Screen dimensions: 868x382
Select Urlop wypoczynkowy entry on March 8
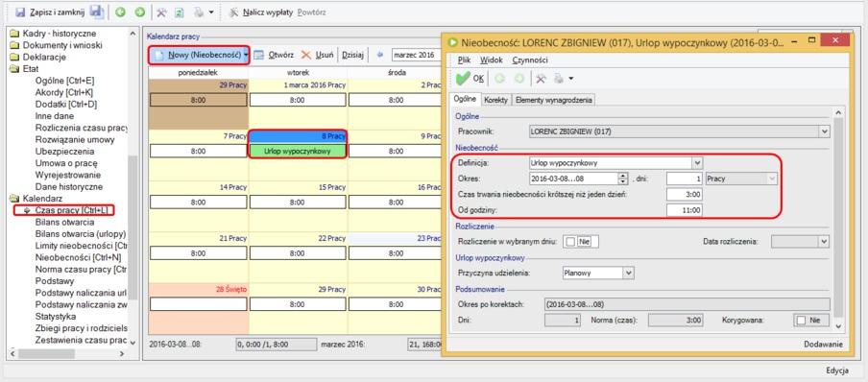pos(298,151)
